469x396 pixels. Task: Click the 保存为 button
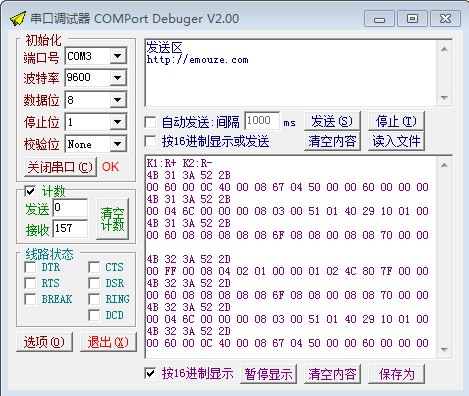396,374
